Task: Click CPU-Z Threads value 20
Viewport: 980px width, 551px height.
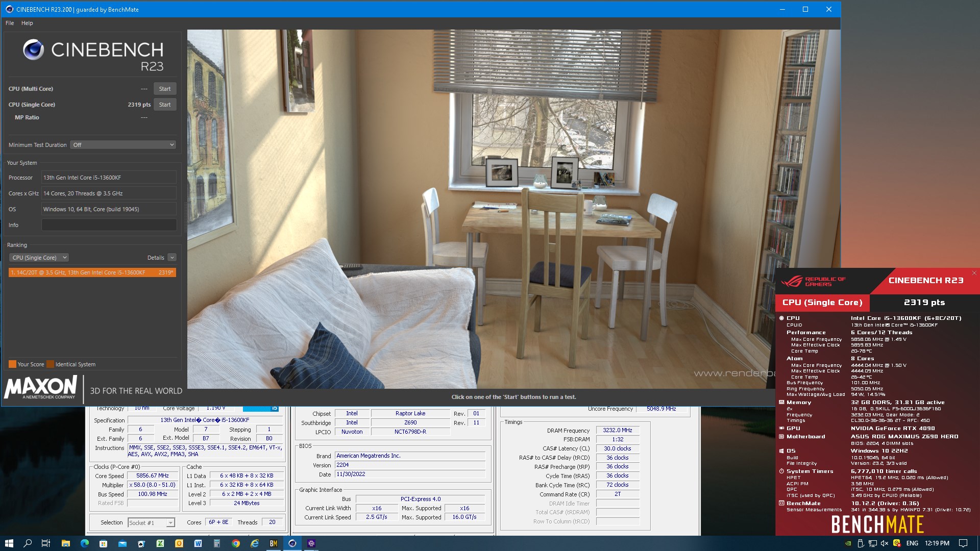Action: 272,522
